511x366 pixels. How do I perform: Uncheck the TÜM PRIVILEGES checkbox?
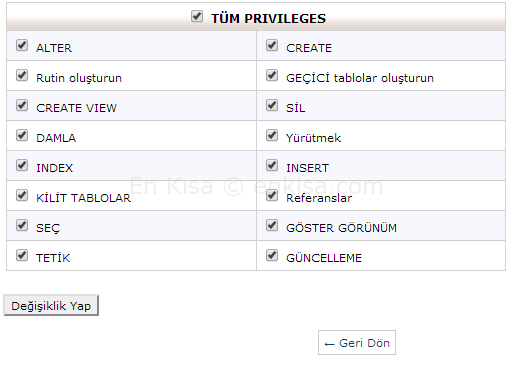197,16
